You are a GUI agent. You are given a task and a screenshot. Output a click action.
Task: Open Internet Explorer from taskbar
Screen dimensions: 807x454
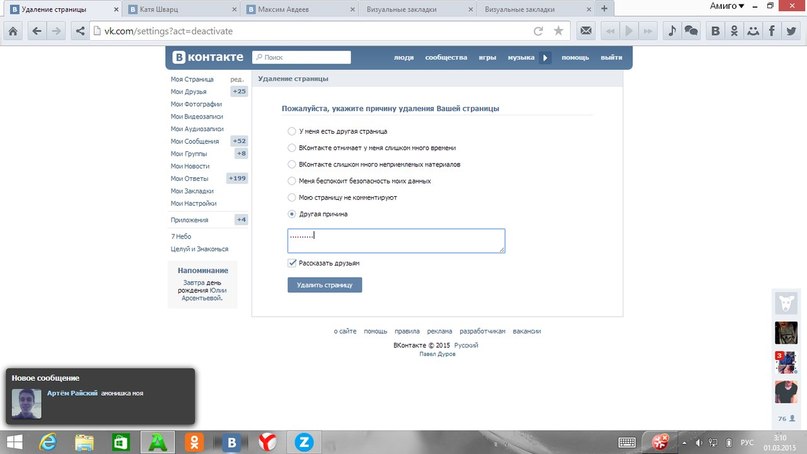[47, 442]
